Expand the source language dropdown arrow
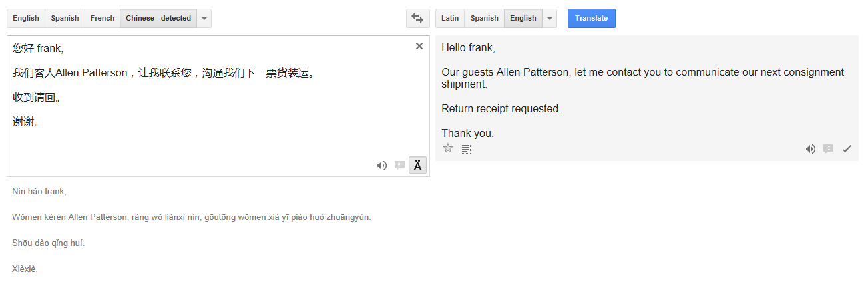 (x=204, y=18)
